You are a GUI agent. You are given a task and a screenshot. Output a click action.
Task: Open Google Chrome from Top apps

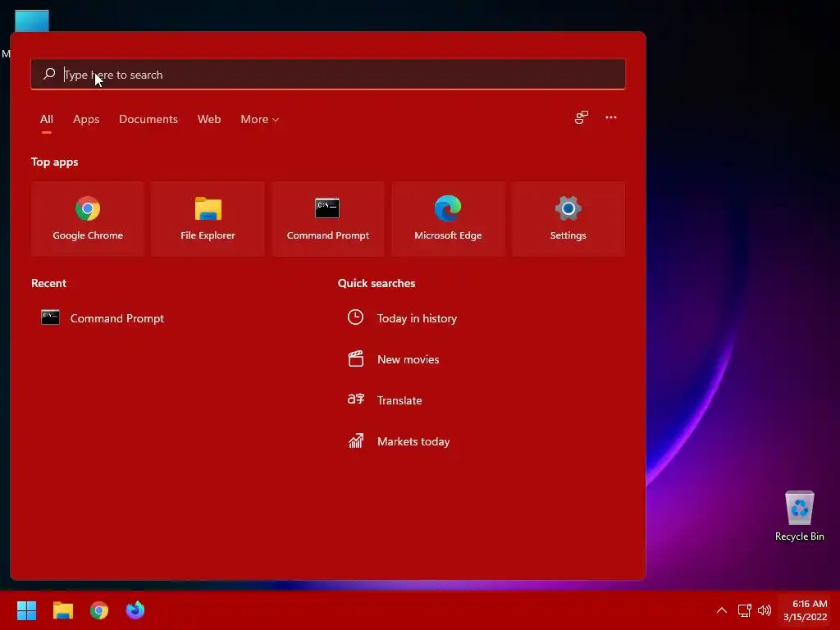88,219
